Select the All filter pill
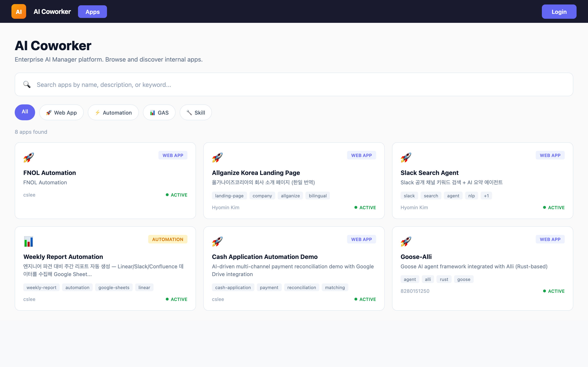The image size is (588, 367). pos(25,112)
